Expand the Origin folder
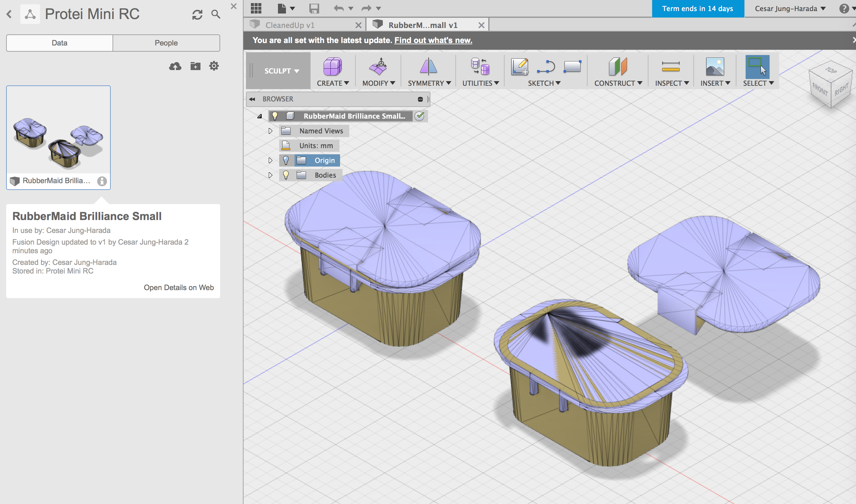856x504 pixels. pos(270,160)
